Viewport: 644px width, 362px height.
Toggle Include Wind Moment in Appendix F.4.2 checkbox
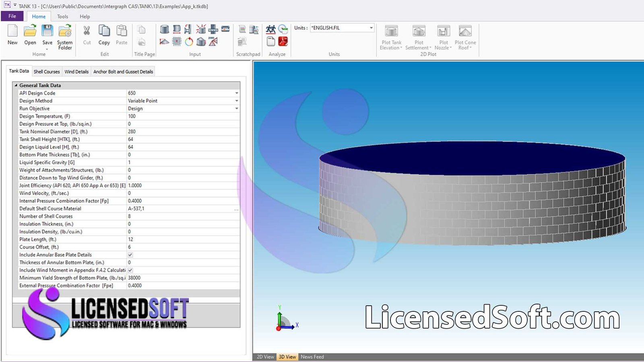coord(130,270)
